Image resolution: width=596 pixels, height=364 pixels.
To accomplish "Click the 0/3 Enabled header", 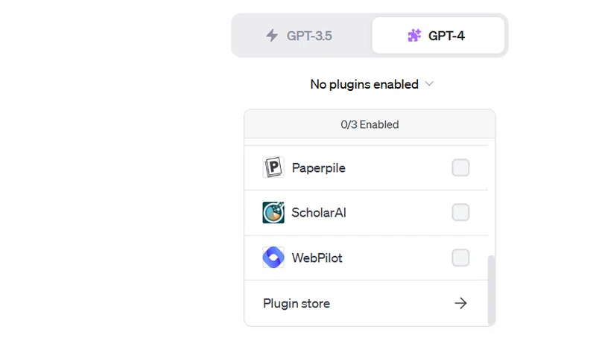I will pyautogui.click(x=370, y=124).
